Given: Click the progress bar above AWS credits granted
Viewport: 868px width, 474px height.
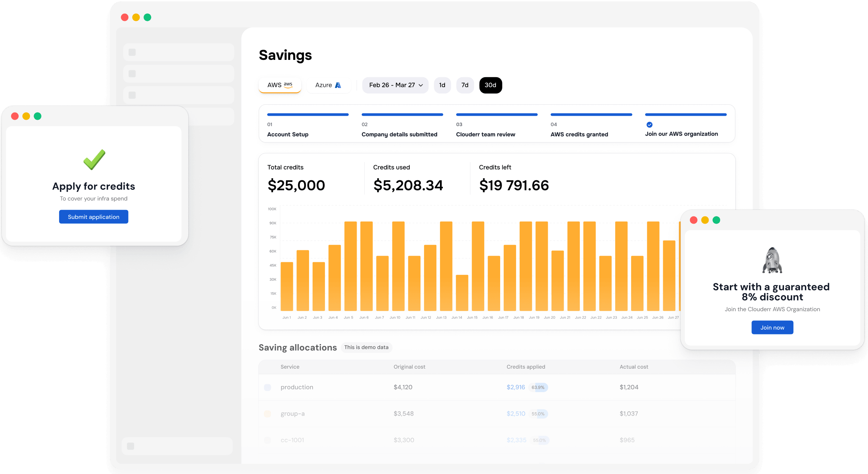Looking at the screenshot, I should click(591, 115).
